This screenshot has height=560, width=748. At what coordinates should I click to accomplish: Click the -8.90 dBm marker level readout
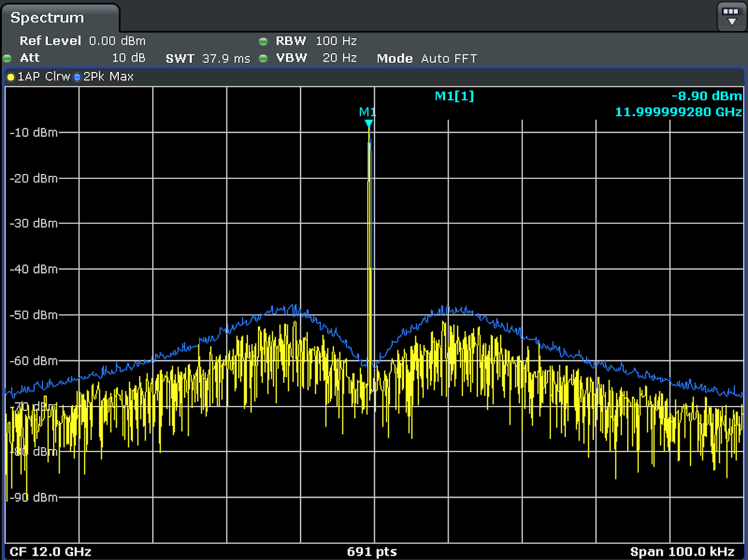coord(707,96)
